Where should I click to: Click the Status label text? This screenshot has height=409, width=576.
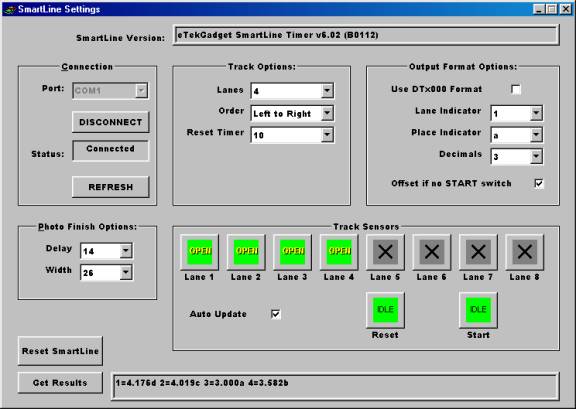tap(48, 154)
